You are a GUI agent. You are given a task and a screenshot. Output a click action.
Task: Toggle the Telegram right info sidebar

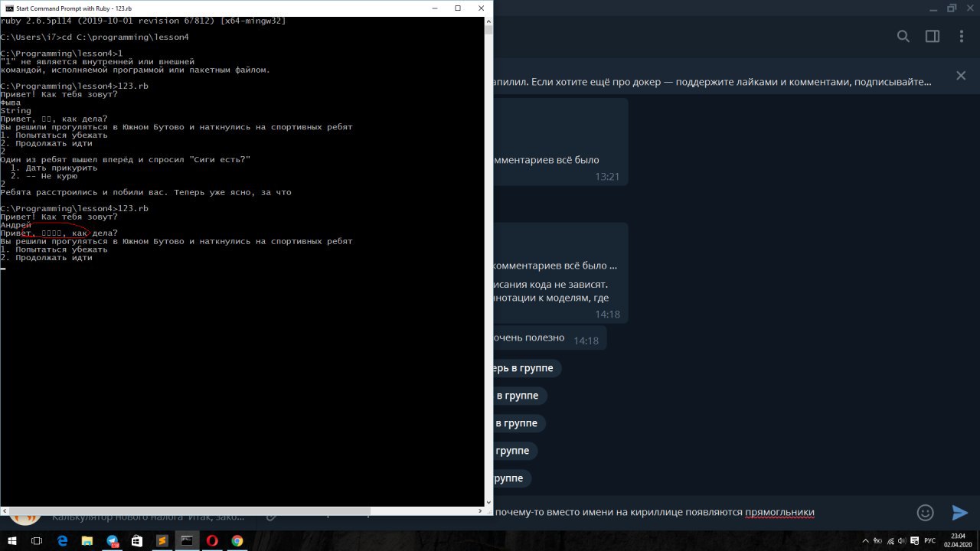(933, 37)
